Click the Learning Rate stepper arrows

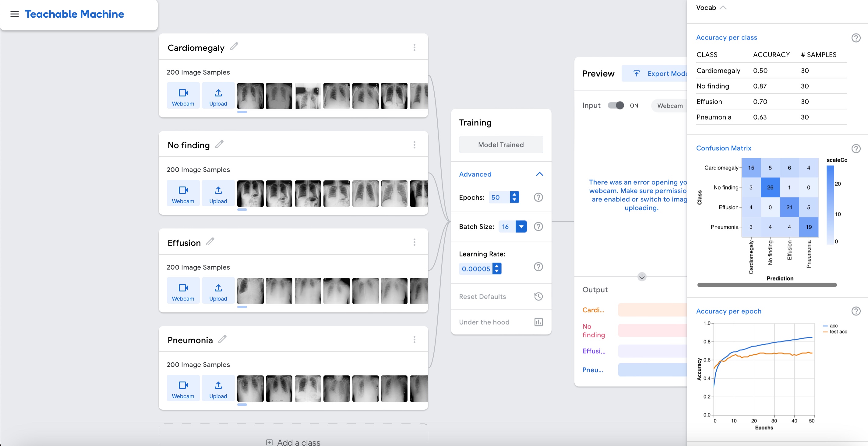pyautogui.click(x=497, y=269)
